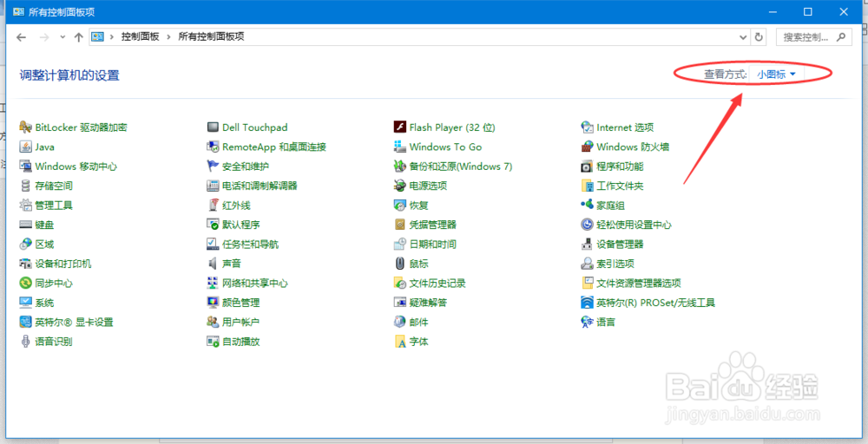Open the 管理工具 gear icon
This screenshot has width=868, height=444.
(25, 206)
